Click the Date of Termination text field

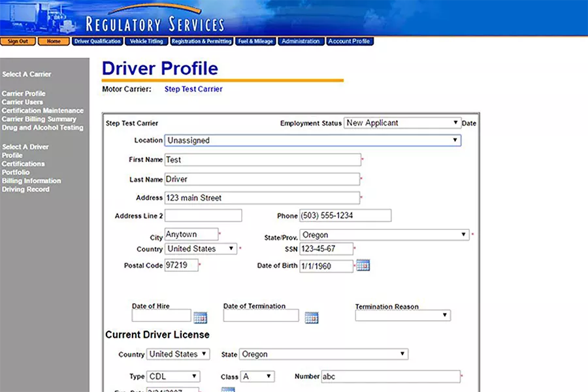point(261,315)
